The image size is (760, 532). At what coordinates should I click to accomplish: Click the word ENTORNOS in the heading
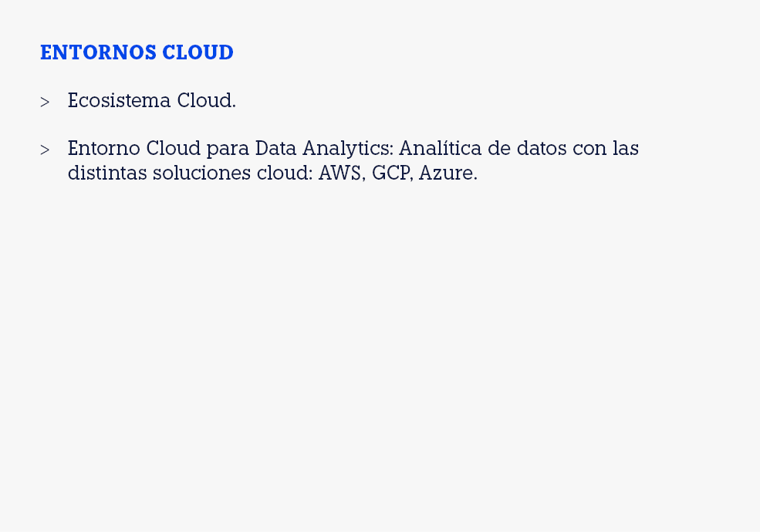pyautogui.click(x=98, y=52)
